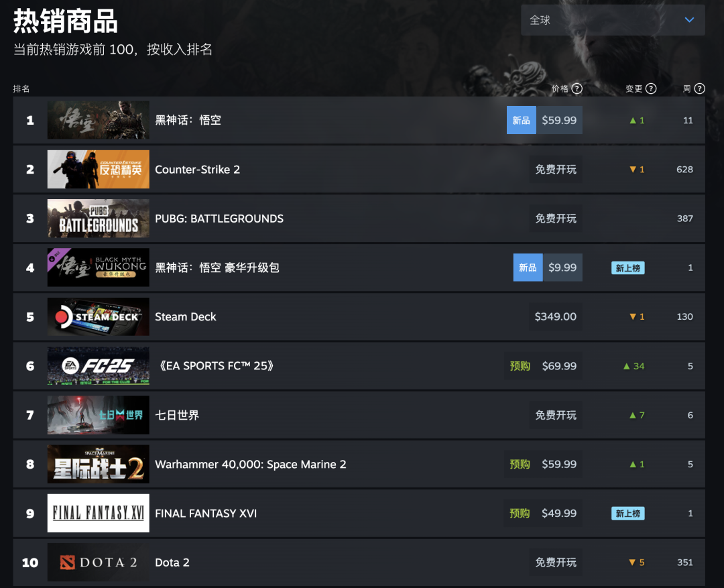
Task: Click the 排名 column header
Action: (21, 89)
